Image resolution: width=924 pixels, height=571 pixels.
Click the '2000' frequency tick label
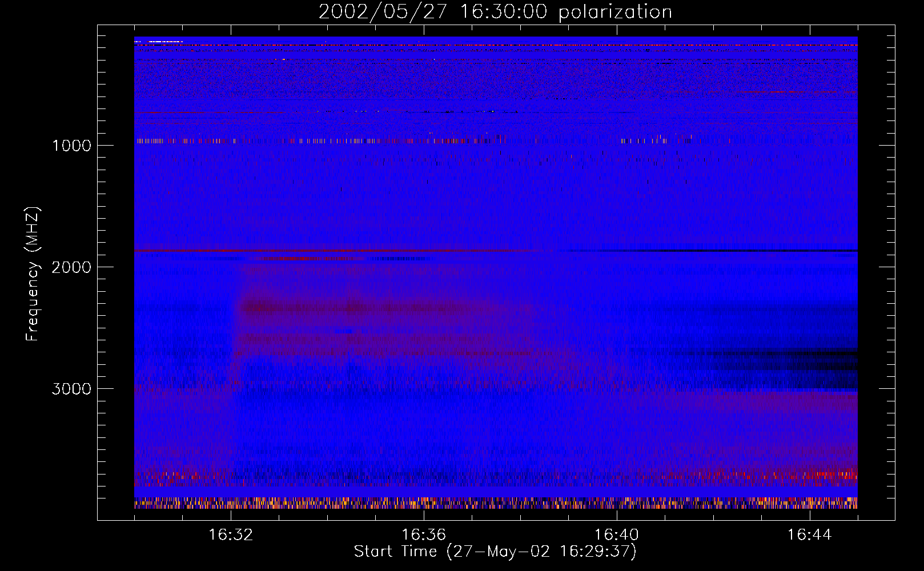coord(71,267)
